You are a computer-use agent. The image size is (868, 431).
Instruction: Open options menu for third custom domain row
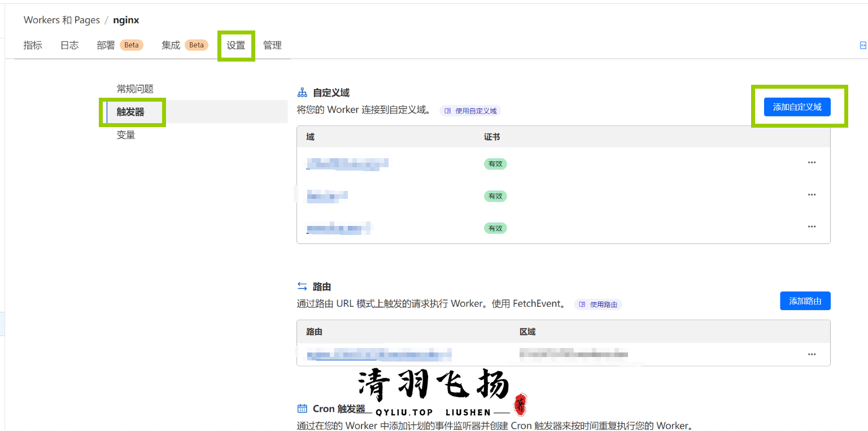[812, 227]
